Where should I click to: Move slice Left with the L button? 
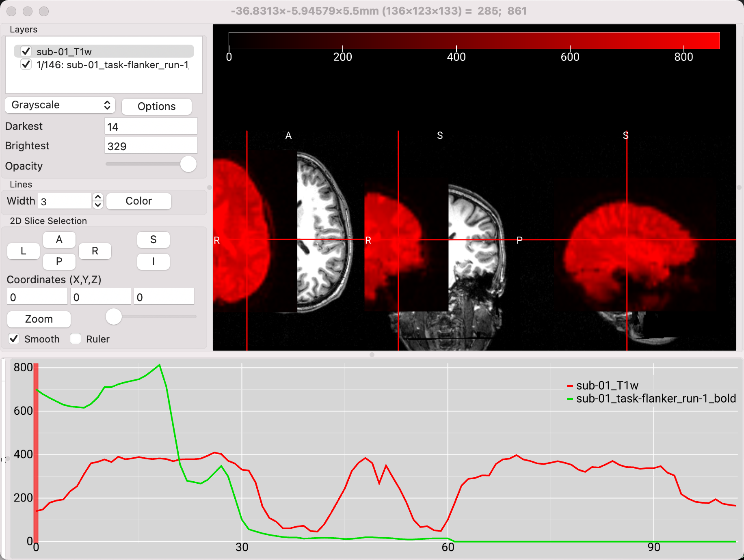pyautogui.click(x=24, y=251)
